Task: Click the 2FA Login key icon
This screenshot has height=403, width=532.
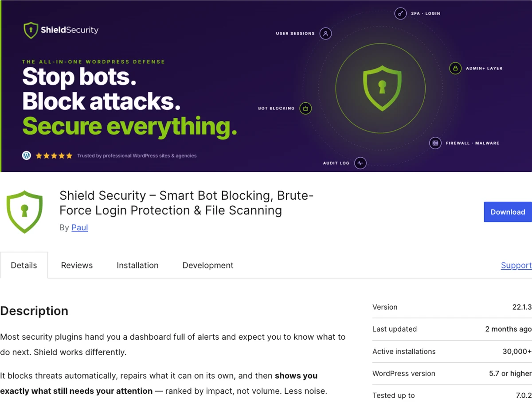Action: pyautogui.click(x=400, y=14)
